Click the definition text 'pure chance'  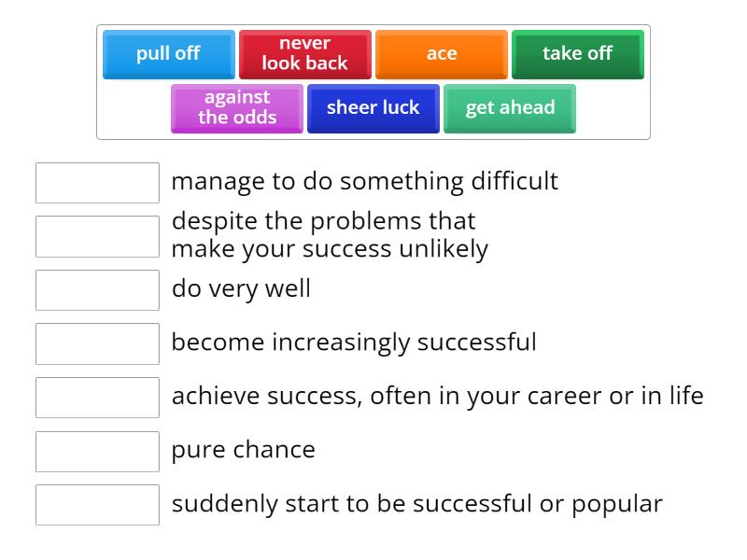tap(244, 450)
